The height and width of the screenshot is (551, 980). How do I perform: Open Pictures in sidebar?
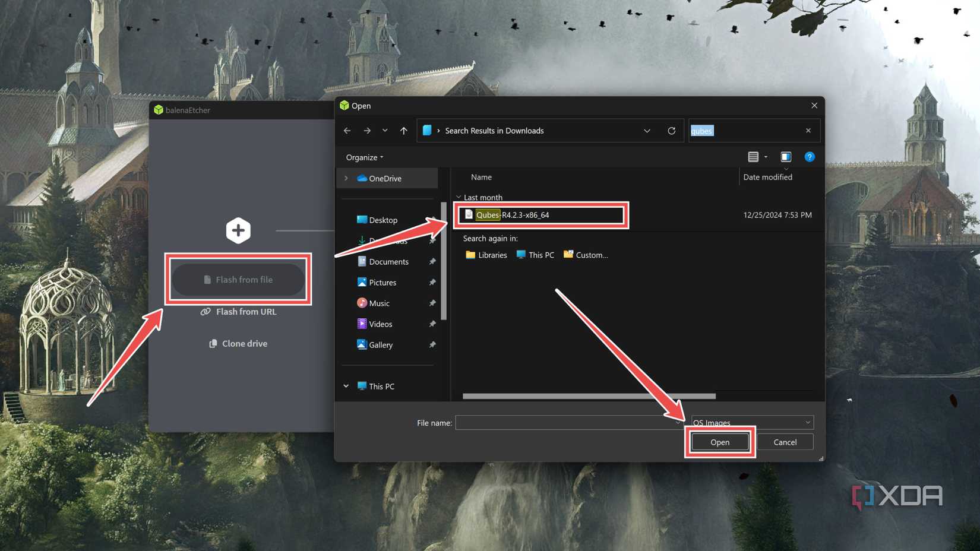point(382,283)
